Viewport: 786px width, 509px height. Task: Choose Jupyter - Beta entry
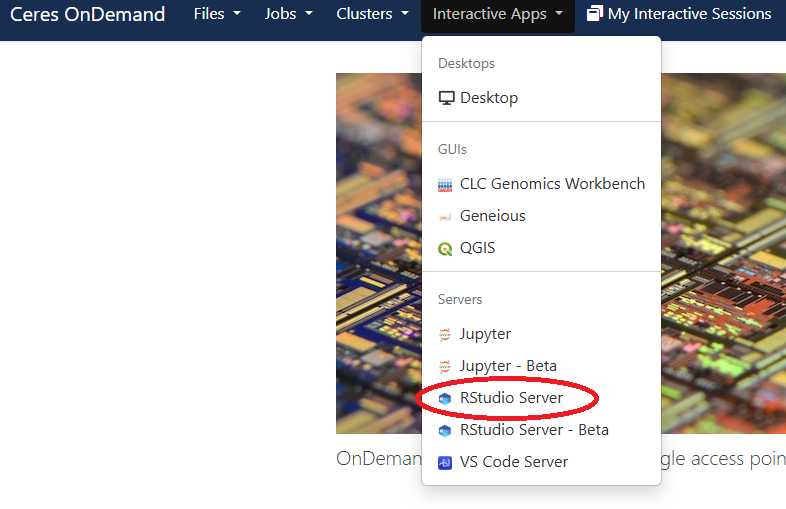[x=541, y=366]
